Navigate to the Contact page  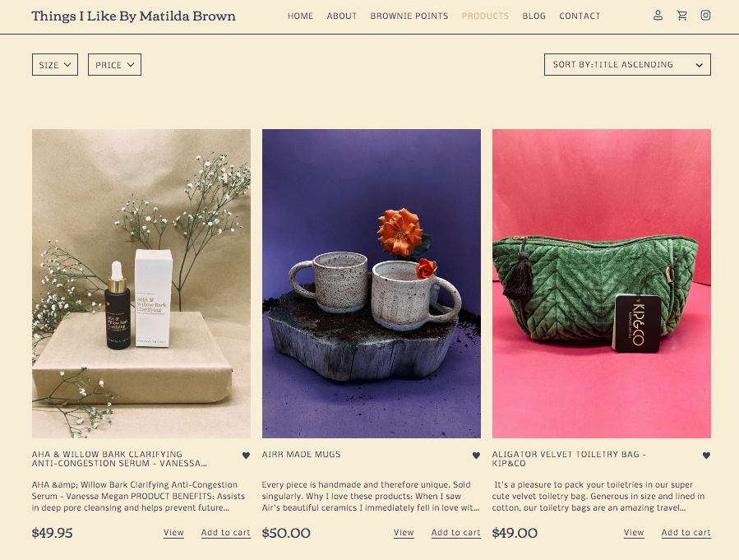[580, 16]
